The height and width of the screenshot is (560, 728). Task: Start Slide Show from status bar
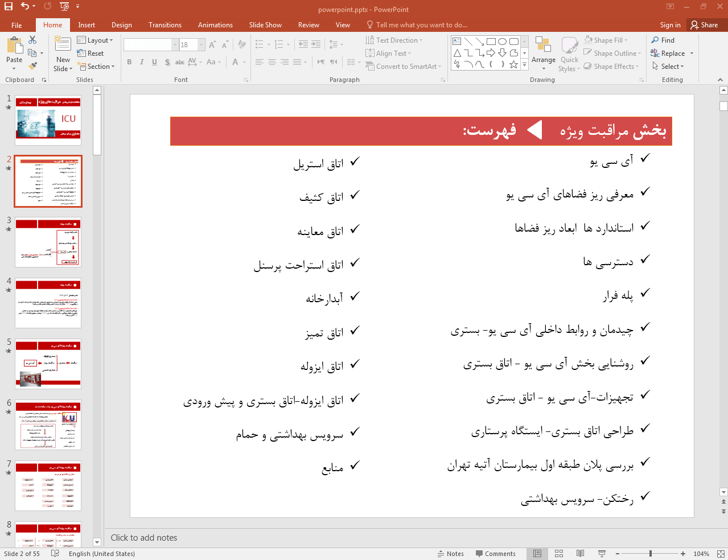point(602,554)
